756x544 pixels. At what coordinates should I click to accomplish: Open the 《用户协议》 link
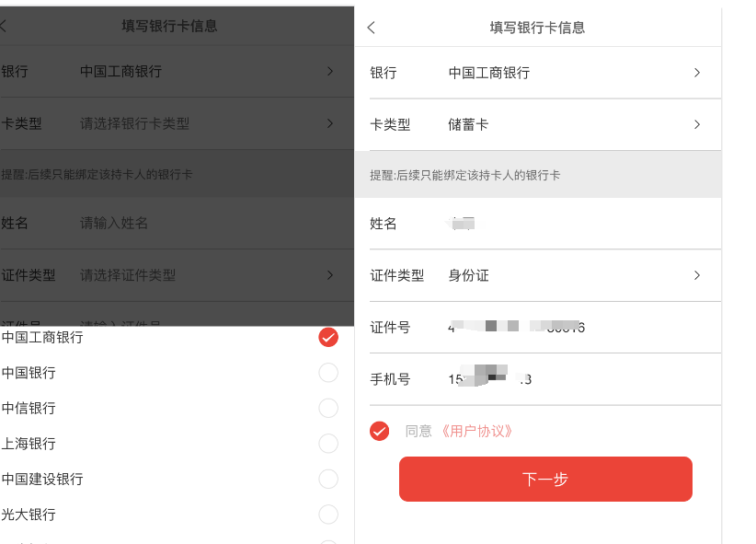click(x=476, y=431)
